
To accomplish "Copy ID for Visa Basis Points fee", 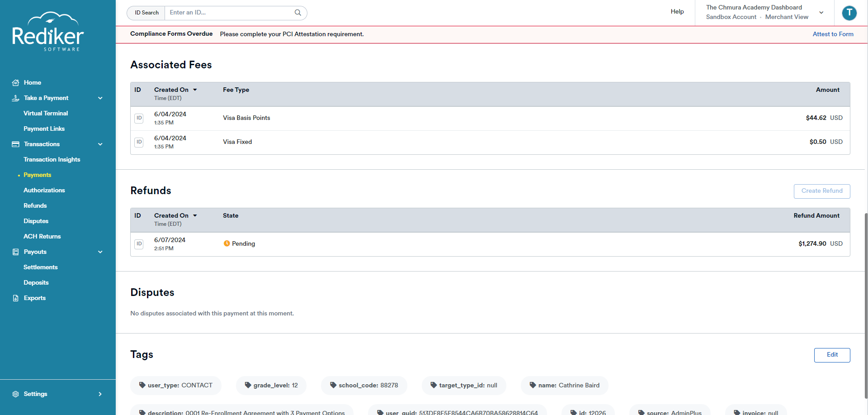I will (x=139, y=118).
